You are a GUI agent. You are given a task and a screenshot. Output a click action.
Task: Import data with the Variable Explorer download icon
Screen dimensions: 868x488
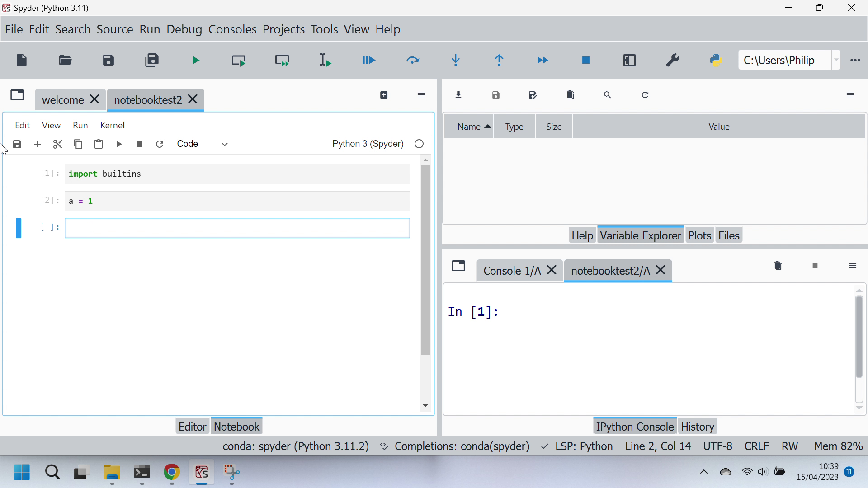pyautogui.click(x=459, y=95)
